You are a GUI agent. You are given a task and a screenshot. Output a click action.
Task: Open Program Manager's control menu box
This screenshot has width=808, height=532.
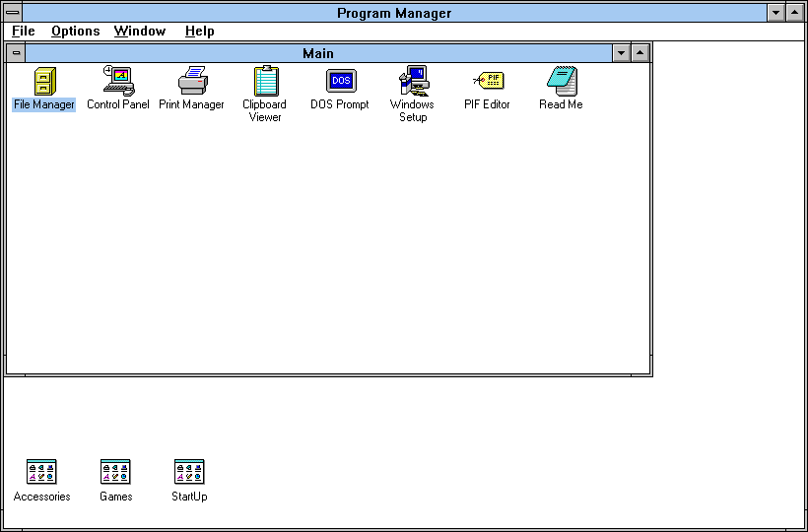(13, 13)
